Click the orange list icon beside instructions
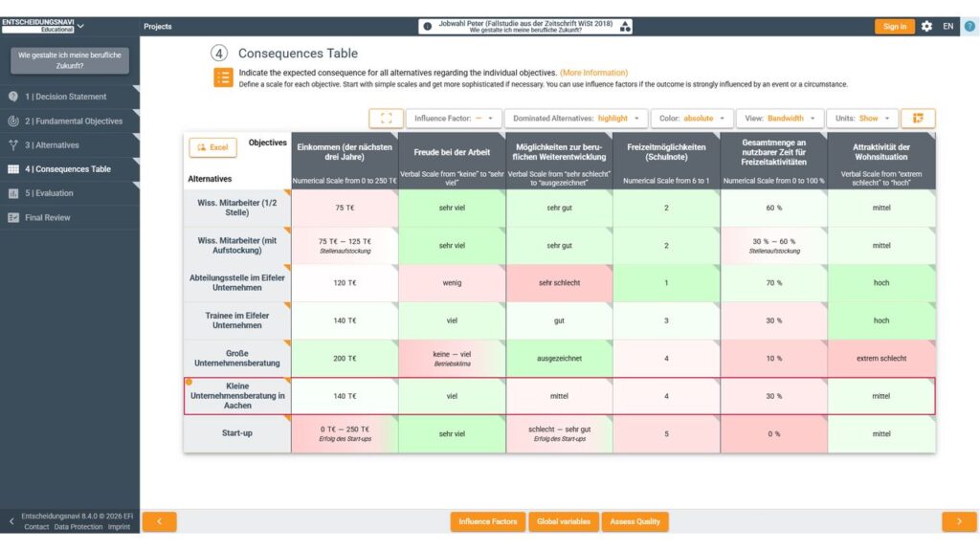The image size is (980, 551). click(x=223, y=77)
